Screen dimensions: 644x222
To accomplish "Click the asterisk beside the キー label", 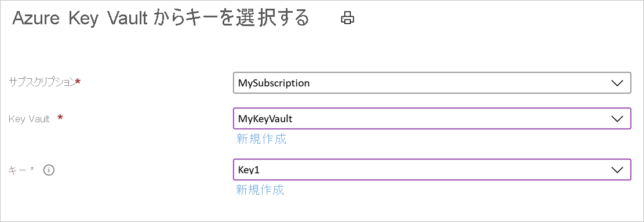I will [x=32, y=169].
